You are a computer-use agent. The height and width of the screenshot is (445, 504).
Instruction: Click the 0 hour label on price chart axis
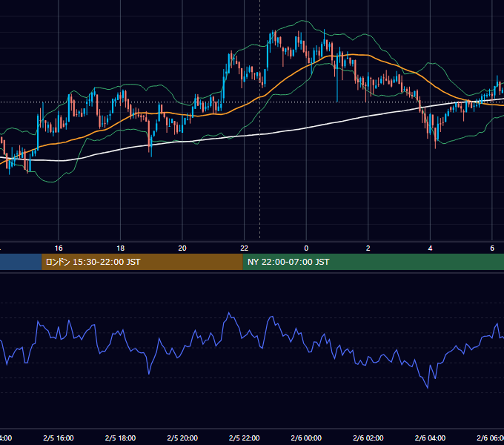(x=306, y=248)
